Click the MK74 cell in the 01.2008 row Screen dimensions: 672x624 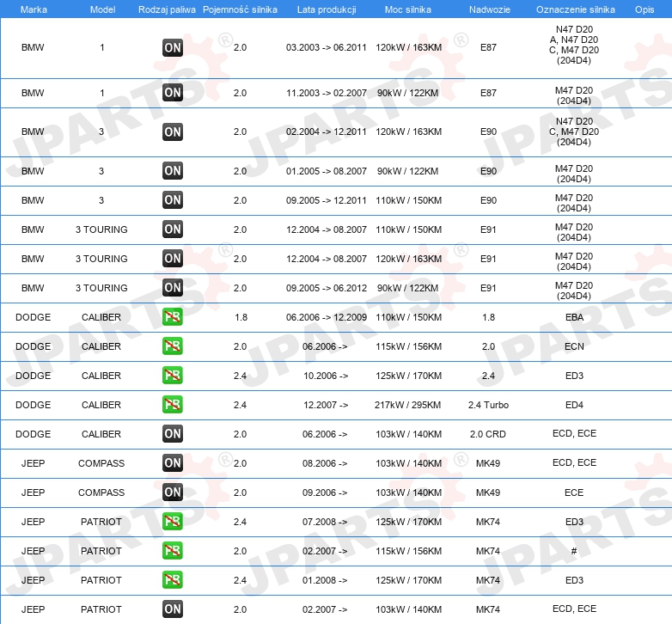pyautogui.click(x=488, y=580)
